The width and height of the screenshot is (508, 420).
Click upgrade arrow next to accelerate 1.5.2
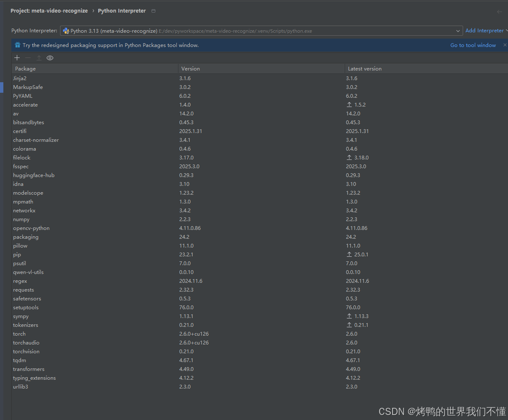tap(349, 105)
